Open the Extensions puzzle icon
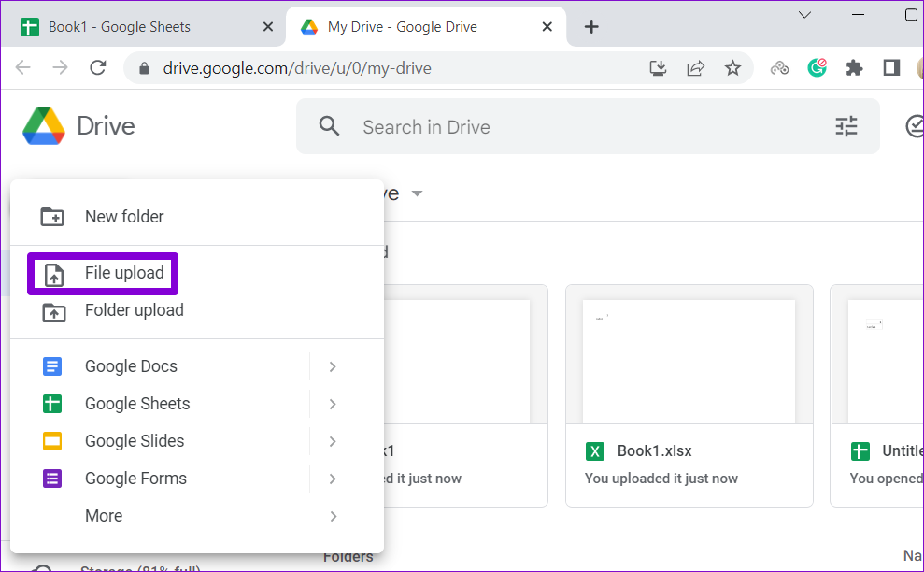Screen dimensions: 924x572 coord(854,68)
